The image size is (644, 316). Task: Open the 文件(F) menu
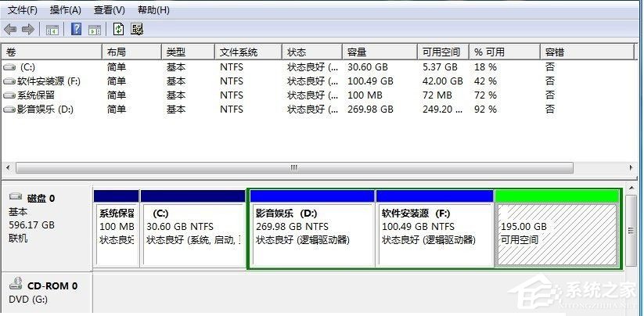pos(22,10)
